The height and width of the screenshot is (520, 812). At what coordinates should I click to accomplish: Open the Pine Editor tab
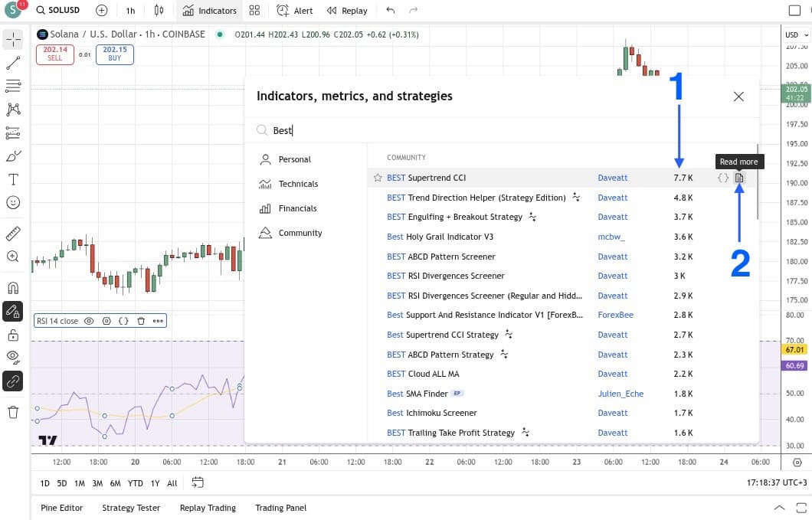pos(61,508)
